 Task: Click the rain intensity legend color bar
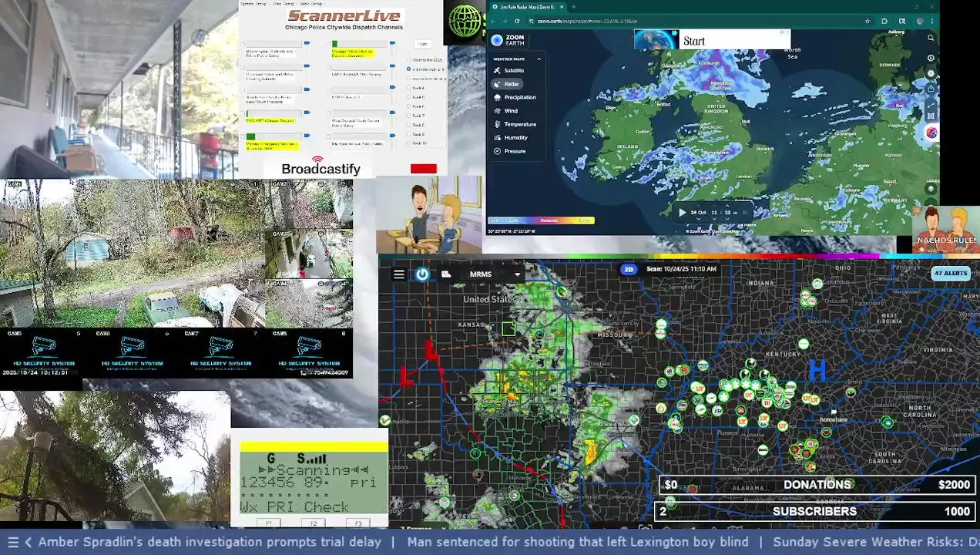click(x=540, y=220)
